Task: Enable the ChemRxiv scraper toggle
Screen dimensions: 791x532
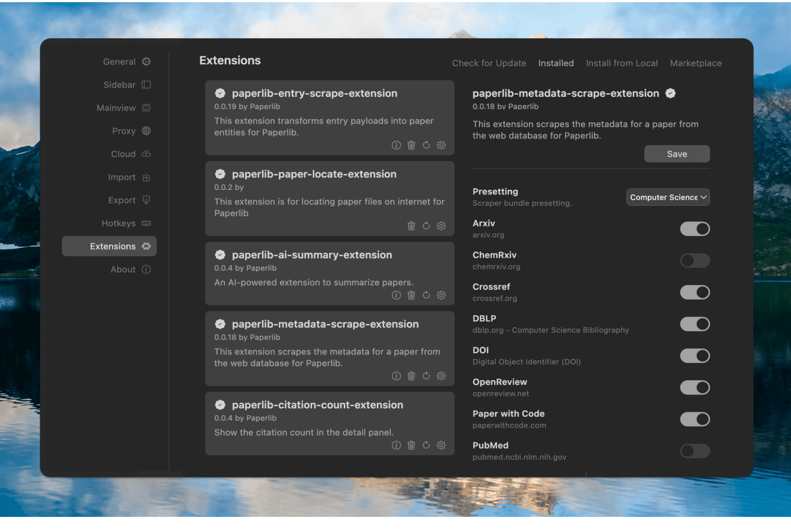Action: [694, 260]
